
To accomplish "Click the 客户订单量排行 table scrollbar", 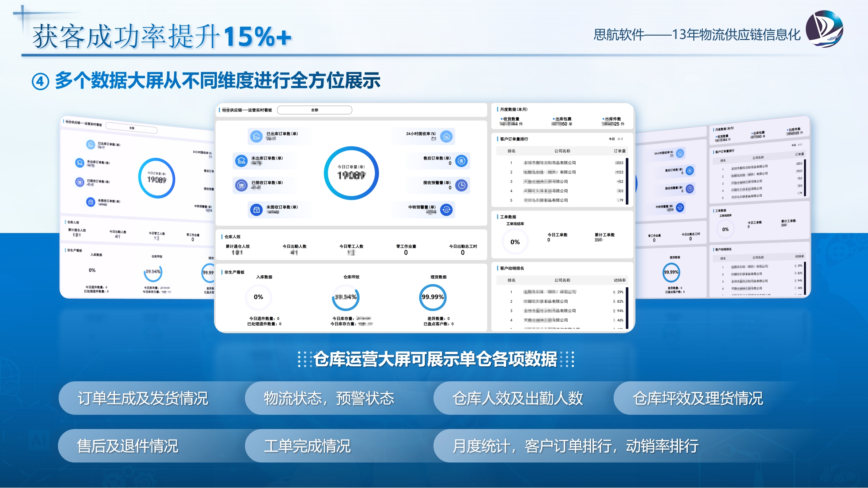I will [x=627, y=181].
